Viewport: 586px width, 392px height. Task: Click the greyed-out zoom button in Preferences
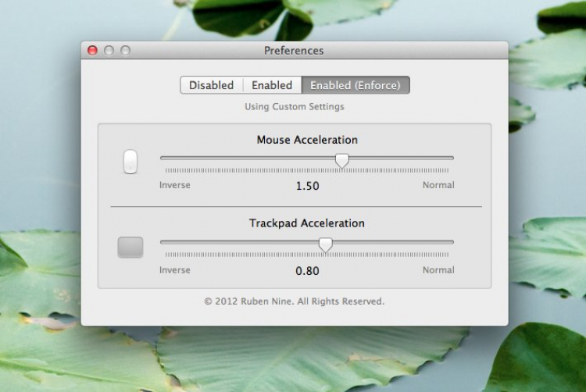point(125,51)
